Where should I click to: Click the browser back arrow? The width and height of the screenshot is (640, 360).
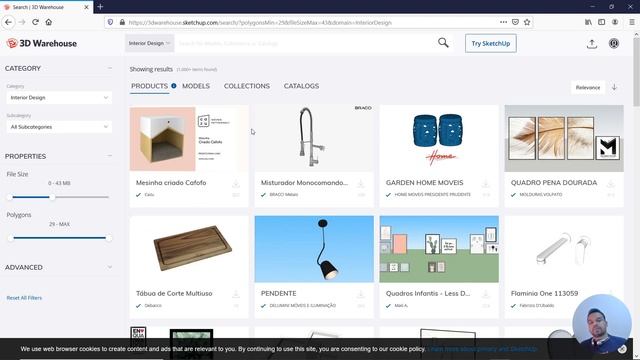pyautogui.click(x=9, y=22)
